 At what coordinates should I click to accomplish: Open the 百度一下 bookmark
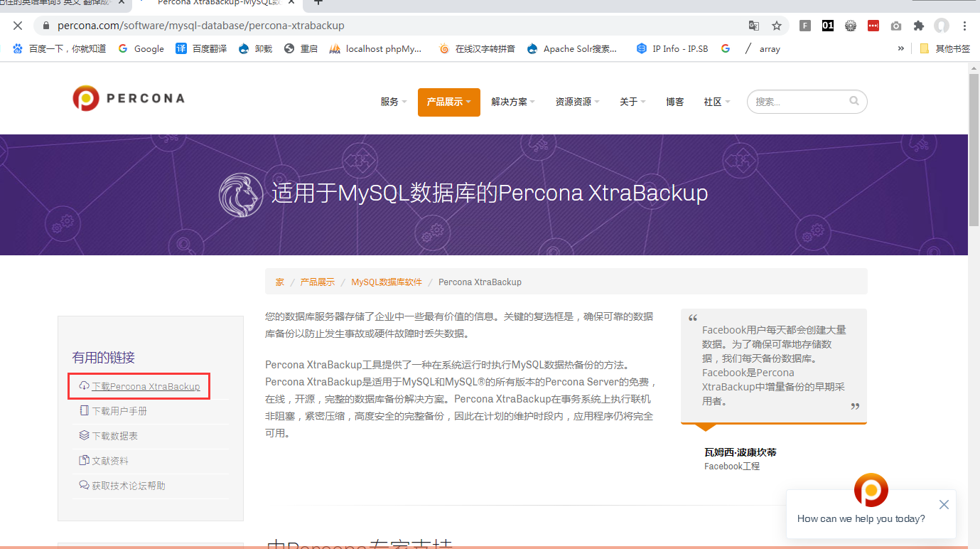click(60, 48)
